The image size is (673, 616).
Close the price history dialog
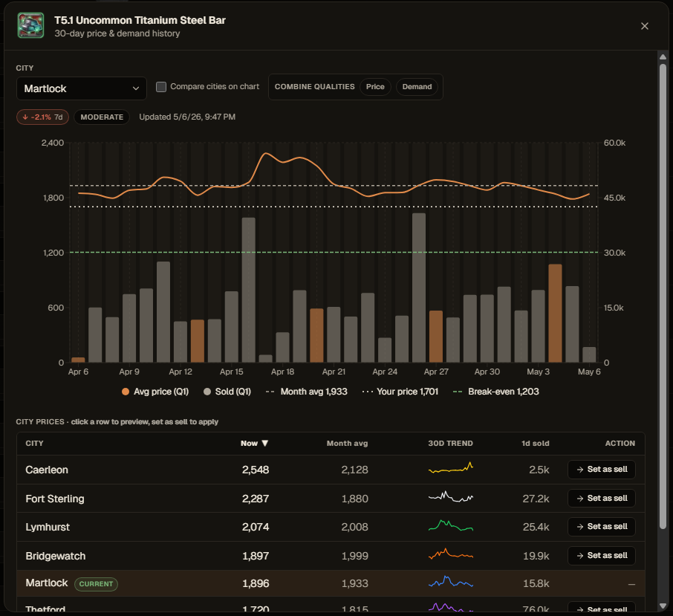pos(644,26)
